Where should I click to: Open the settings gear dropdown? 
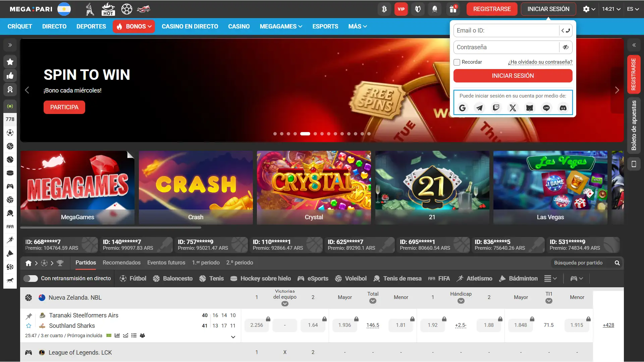(589, 9)
